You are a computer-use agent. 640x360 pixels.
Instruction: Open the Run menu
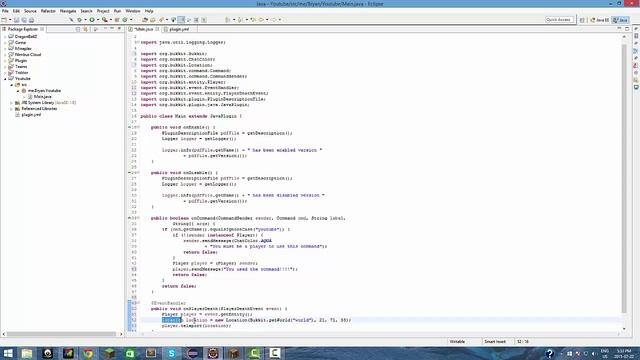117,11
